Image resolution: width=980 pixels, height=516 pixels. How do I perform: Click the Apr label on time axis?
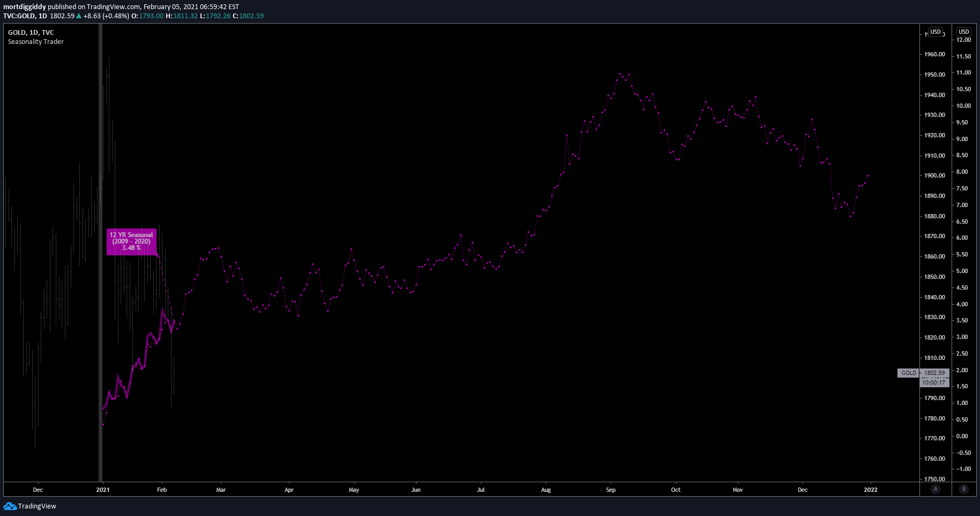click(x=289, y=490)
